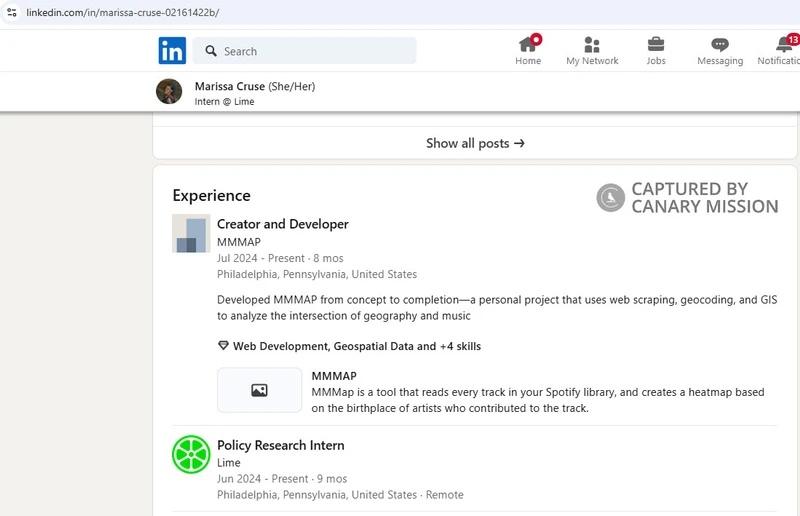Click the 'Intern @ Lime' headline text
Image resolution: width=800 pixels, height=516 pixels.
tap(224, 102)
